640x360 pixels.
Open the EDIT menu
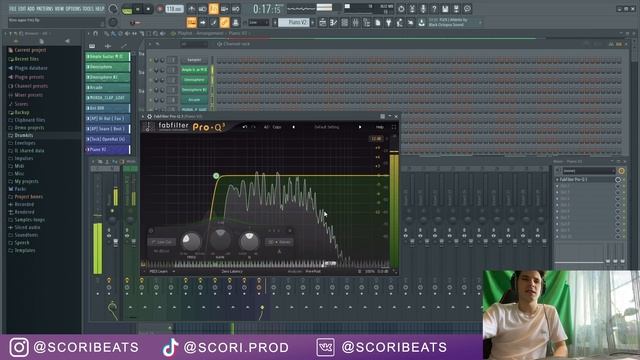pyautogui.click(x=22, y=8)
